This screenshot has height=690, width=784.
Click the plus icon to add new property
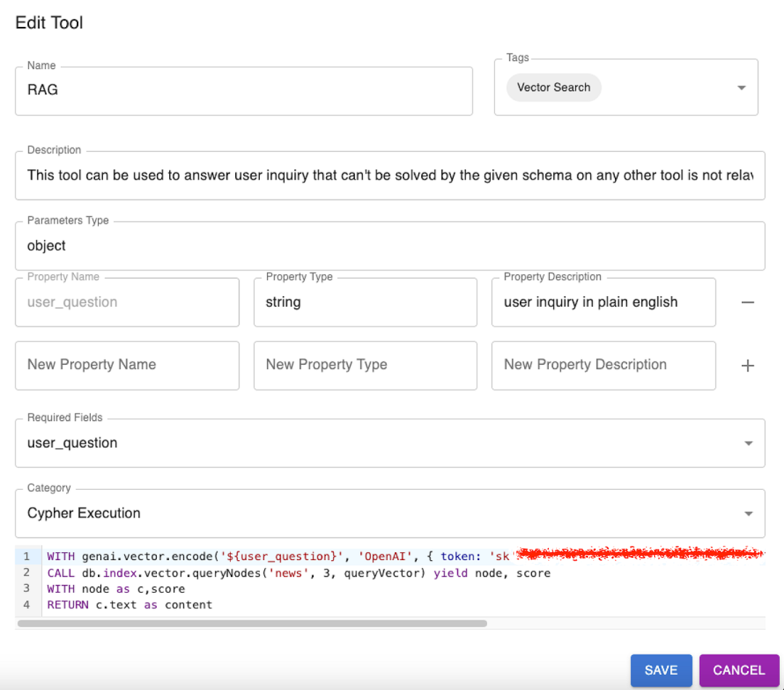tap(748, 366)
